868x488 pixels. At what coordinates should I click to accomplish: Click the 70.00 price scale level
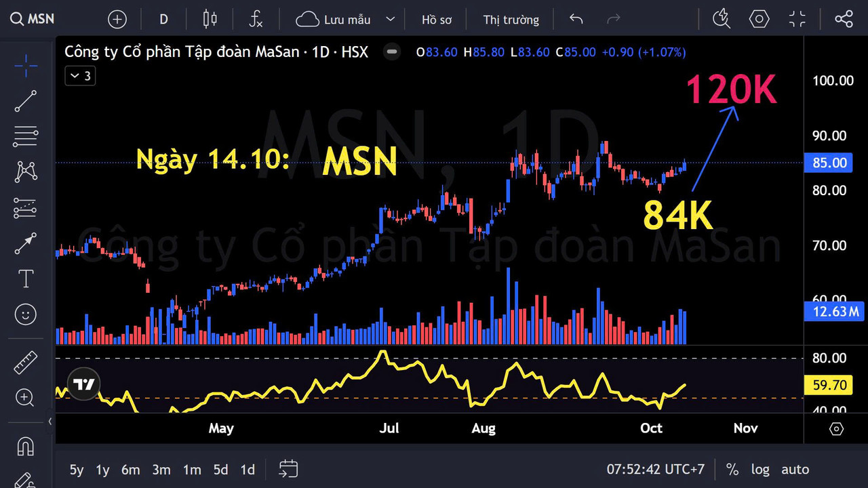coord(829,245)
